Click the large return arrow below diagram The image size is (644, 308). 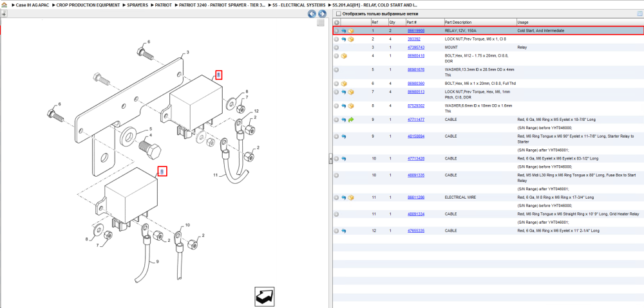coord(265,296)
